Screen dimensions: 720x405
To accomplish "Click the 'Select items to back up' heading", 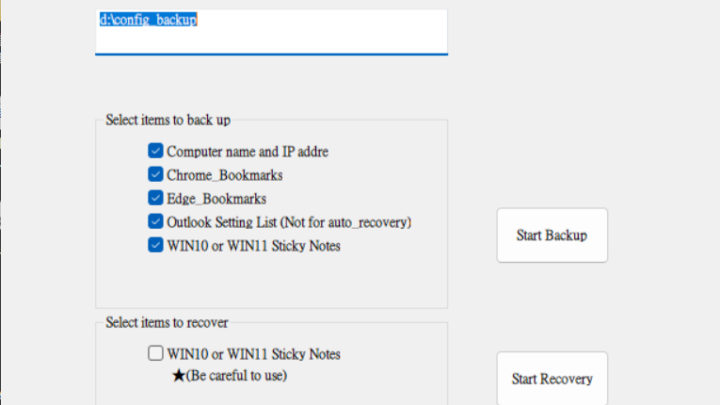I will coord(168,120).
